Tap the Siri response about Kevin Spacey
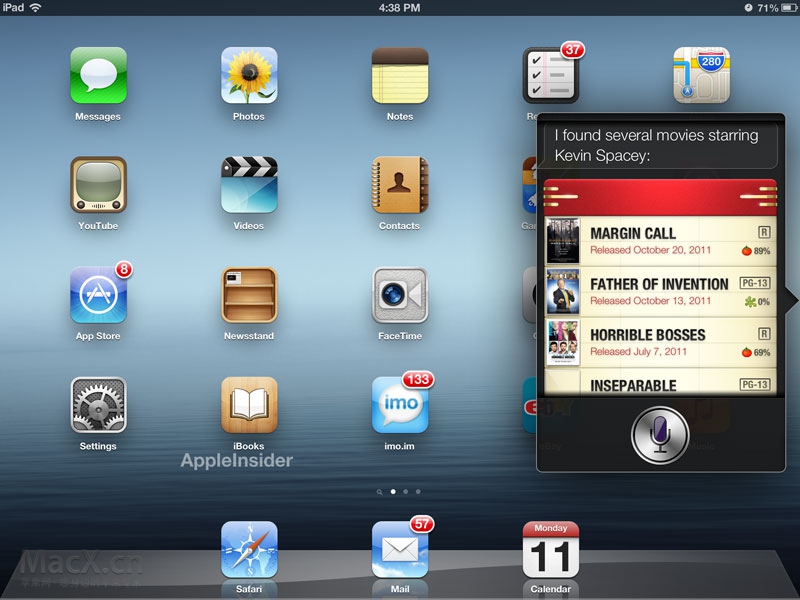 pyautogui.click(x=660, y=145)
